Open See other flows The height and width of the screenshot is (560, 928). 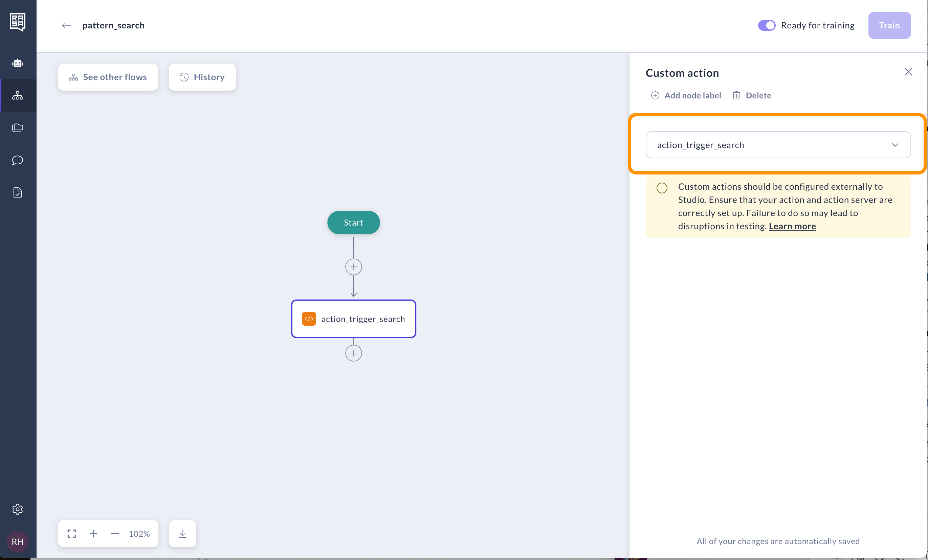click(108, 77)
